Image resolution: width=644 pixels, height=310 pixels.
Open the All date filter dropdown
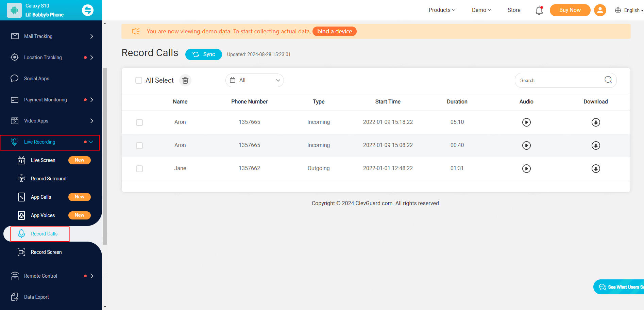(x=255, y=80)
